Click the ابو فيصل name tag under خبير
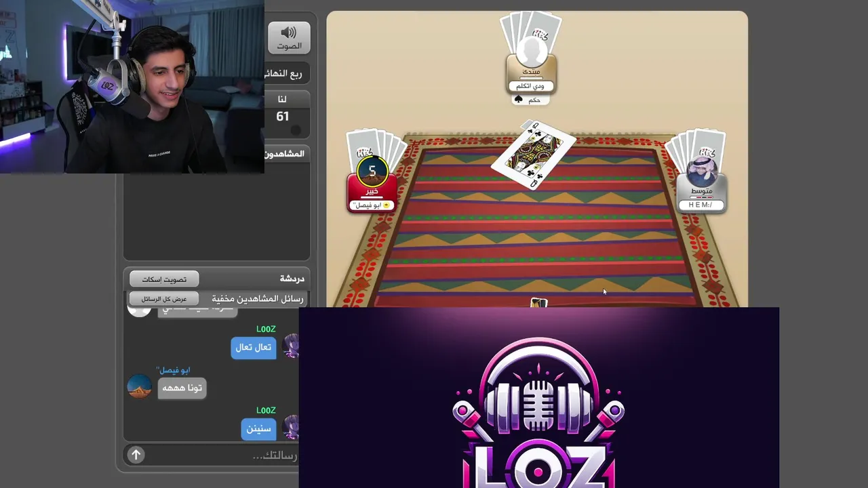This screenshot has width=868, height=488. (371, 205)
